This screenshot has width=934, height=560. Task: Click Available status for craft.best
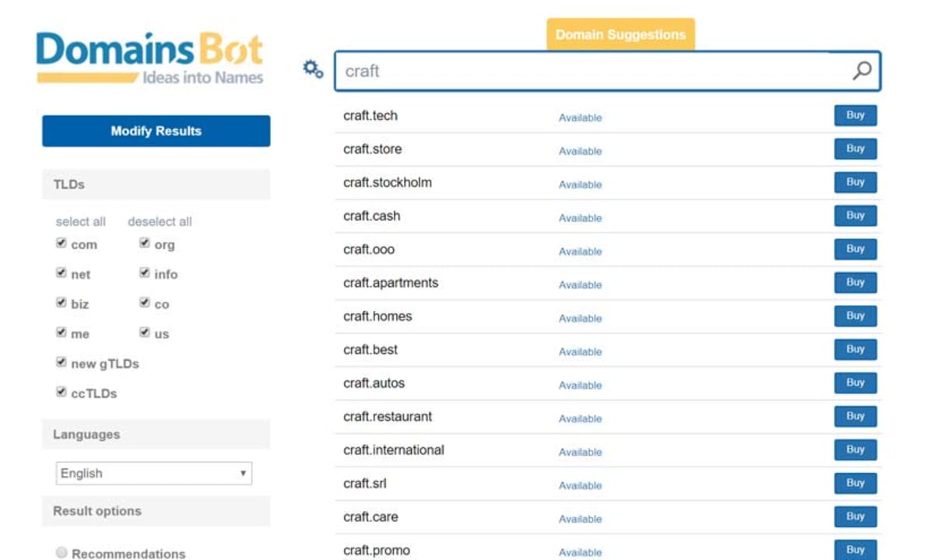(581, 352)
